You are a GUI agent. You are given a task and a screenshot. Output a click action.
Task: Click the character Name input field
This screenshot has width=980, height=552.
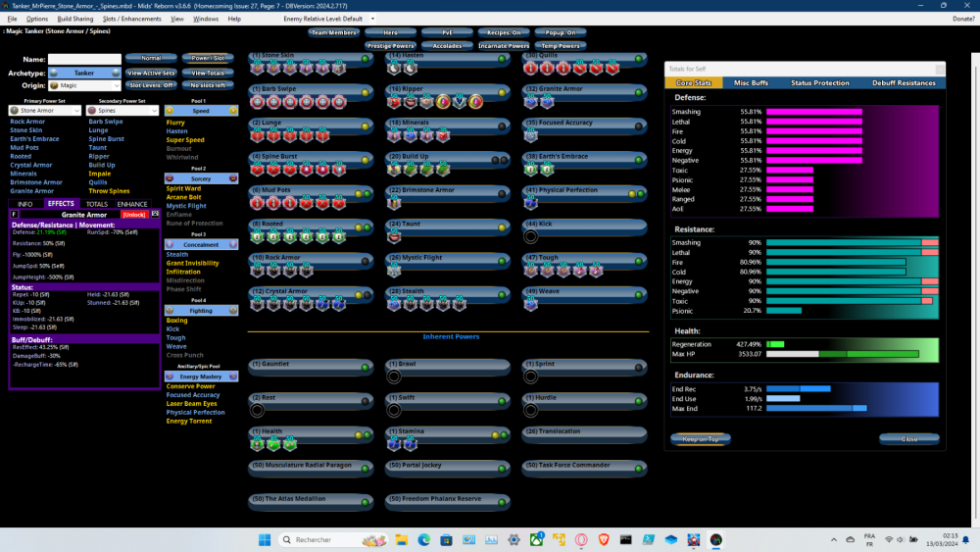(84, 59)
